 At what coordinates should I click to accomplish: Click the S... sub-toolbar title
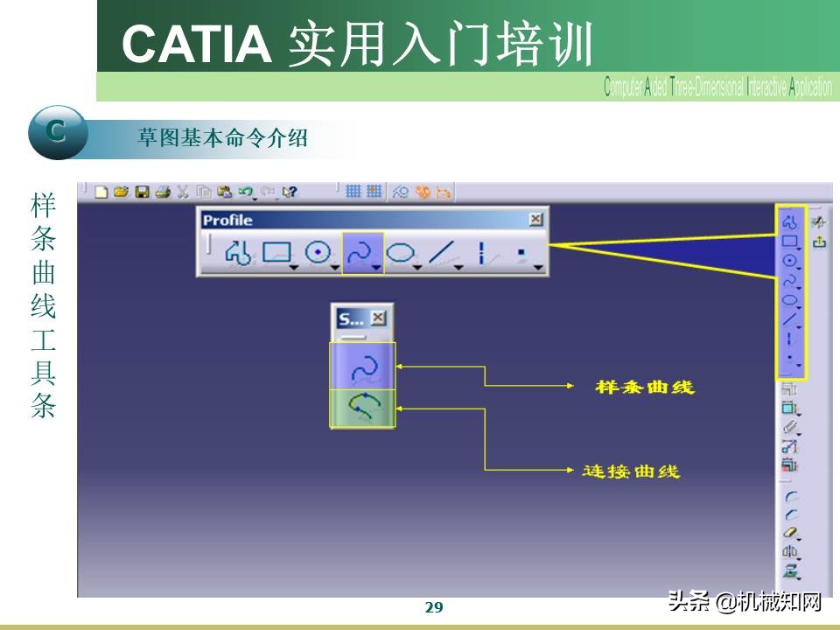pyautogui.click(x=351, y=319)
